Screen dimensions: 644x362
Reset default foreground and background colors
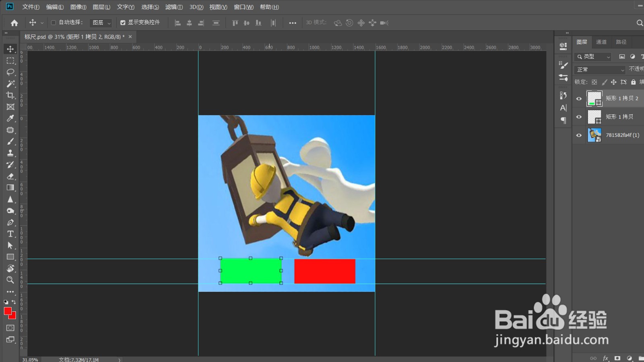6,302
